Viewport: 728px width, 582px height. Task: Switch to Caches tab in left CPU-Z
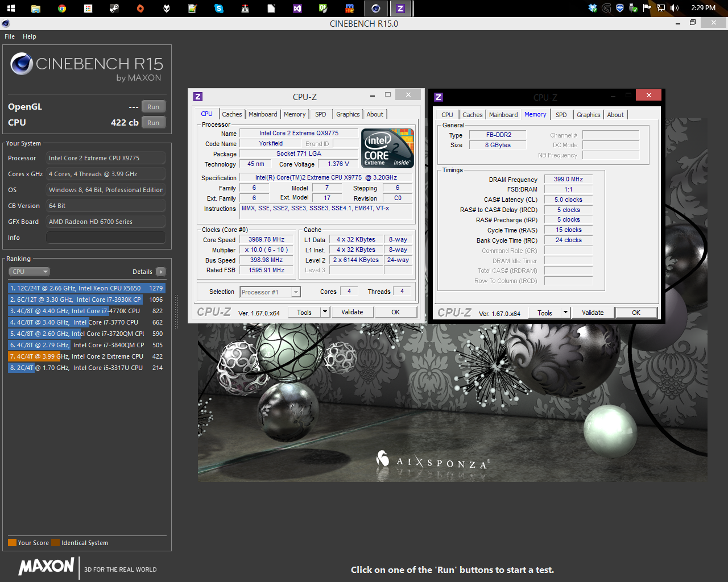pyautogui.click(x=232, y=114)
